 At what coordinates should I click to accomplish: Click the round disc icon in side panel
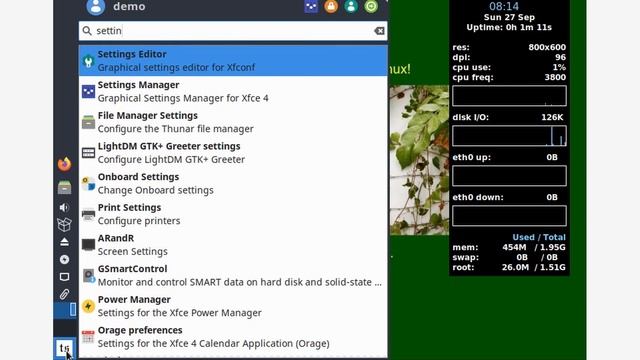[64, 259]
